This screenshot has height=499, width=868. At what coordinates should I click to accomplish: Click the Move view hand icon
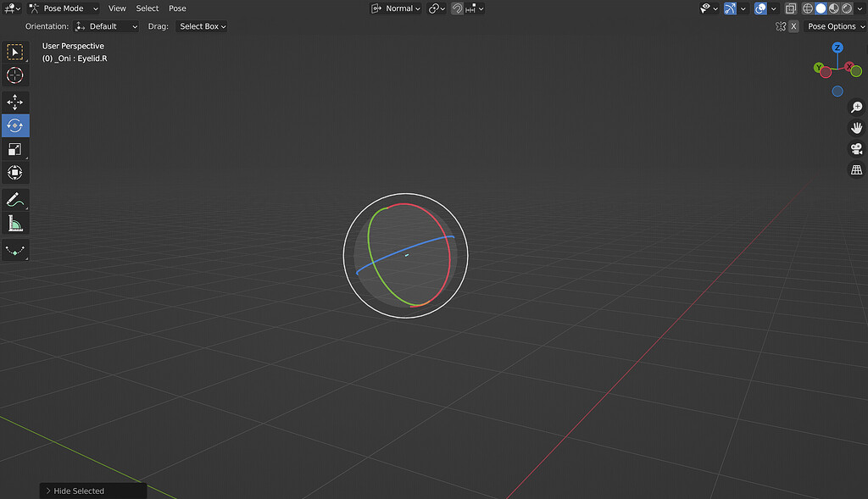tap(856, 128)
